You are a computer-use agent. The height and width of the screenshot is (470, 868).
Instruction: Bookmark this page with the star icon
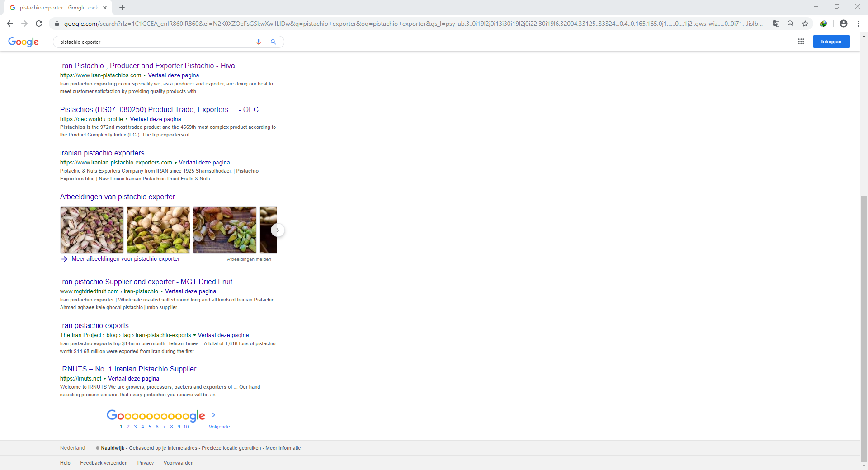pos(805,23)
